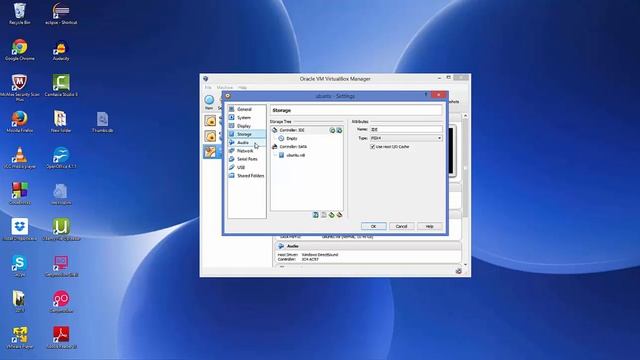Screen dimensions: 640x360
Task: Click New folder desktop icon
Action: 60,122
